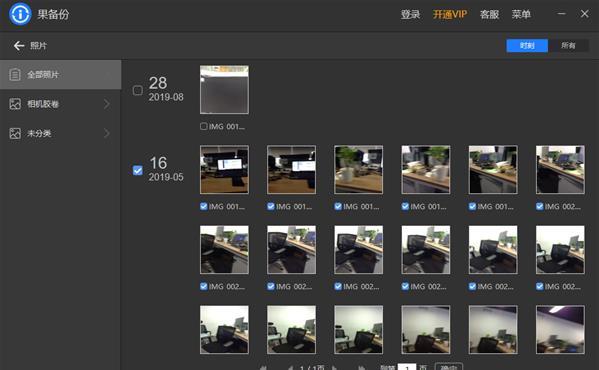Click the 登录 login link
The width and height of the screenshot is (599, 370).
pos(410,15)
